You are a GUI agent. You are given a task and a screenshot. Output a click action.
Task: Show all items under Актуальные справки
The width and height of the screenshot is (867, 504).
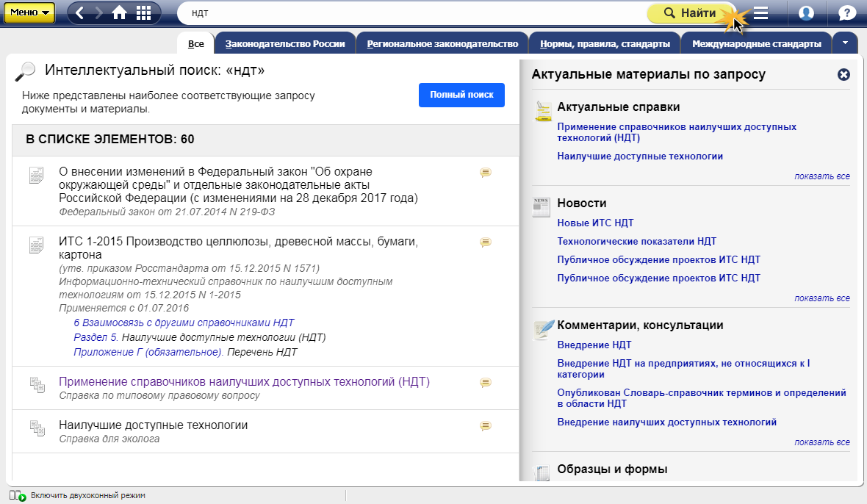821,176
